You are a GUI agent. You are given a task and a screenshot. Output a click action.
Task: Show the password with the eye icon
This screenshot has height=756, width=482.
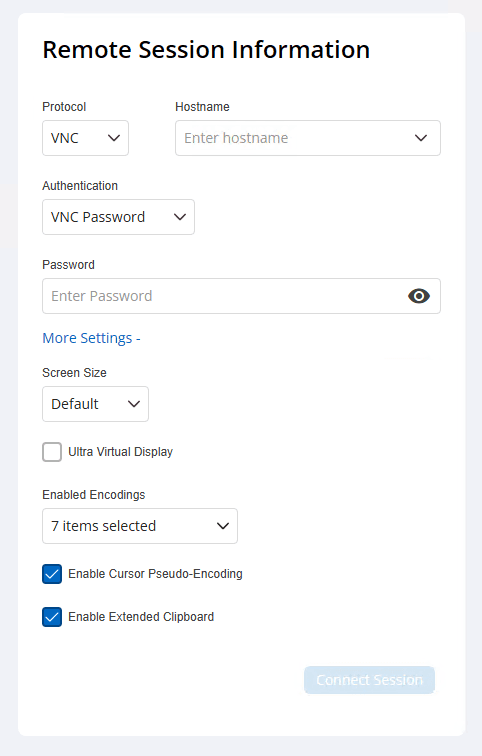418,296
